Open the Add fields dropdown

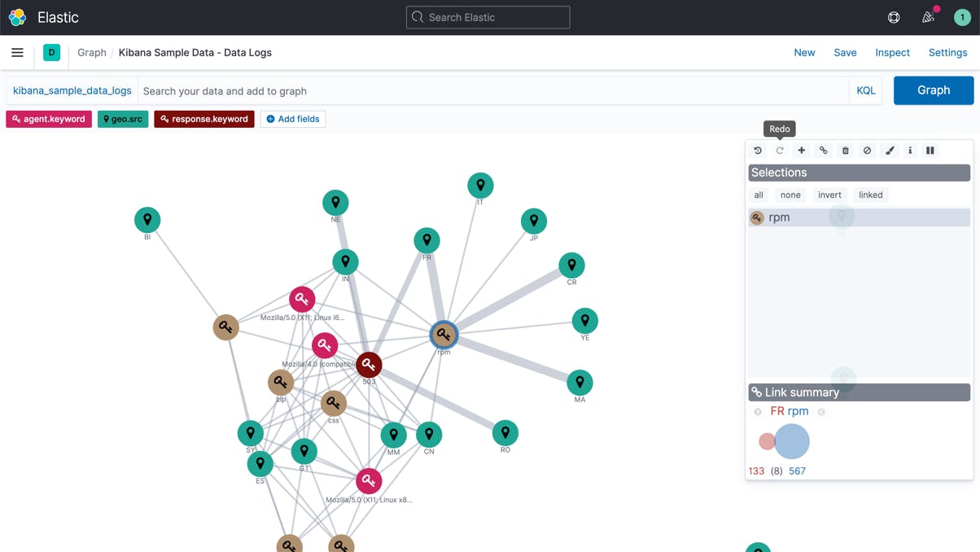(293, 119)
